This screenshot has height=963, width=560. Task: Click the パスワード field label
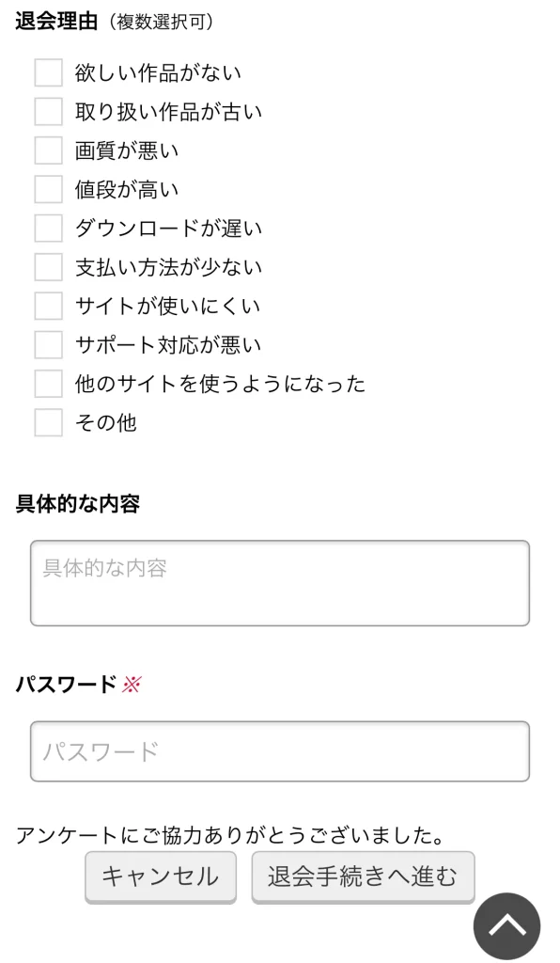(x=64, y=686)
